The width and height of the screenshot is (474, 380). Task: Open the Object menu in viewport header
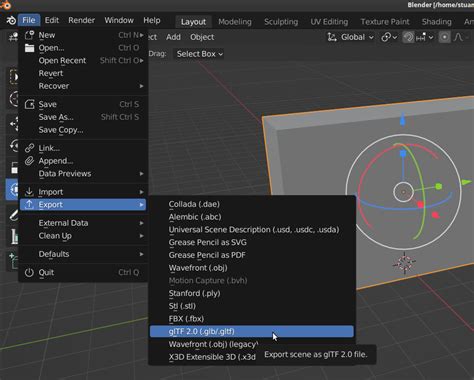(202, 37)
